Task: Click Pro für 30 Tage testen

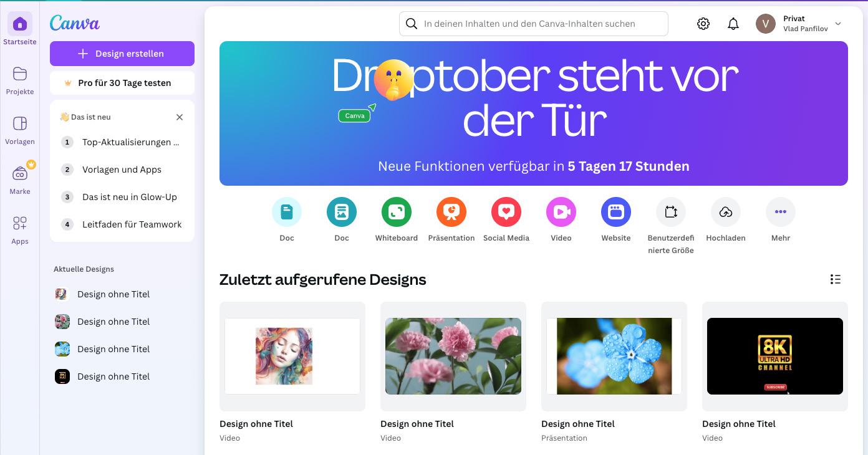Action: (122, 83)
